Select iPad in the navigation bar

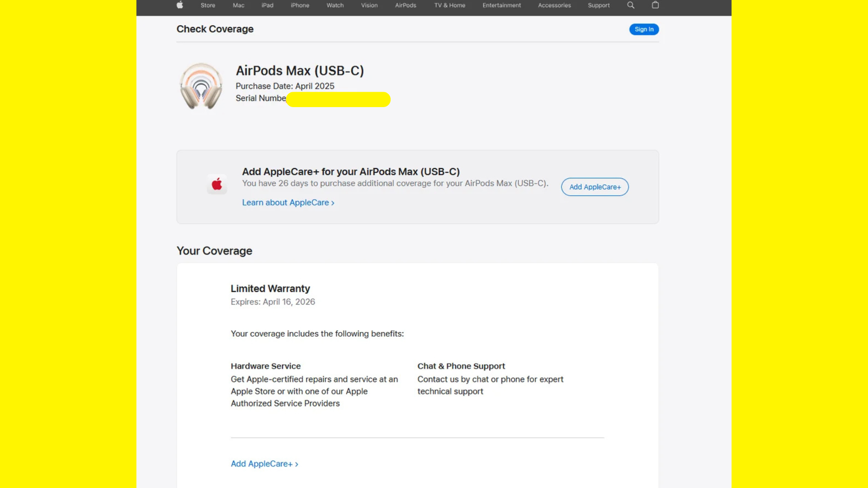267,5
